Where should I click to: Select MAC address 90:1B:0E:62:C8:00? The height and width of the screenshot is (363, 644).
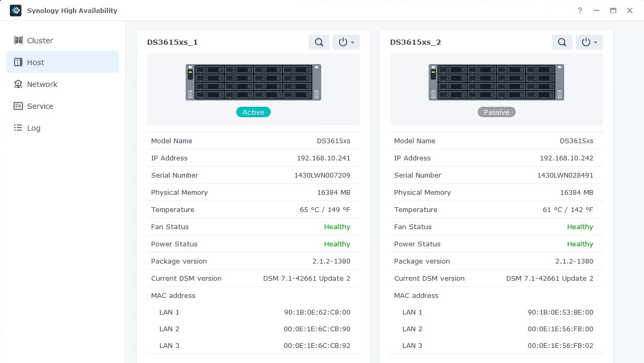(317, 312)
